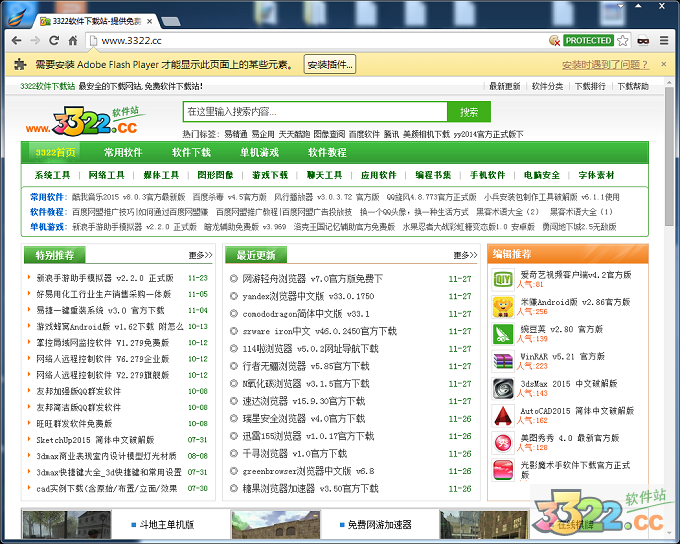680x544 pixels.
Task: Select the 电脑安全 category
Action: click(542, 175)
